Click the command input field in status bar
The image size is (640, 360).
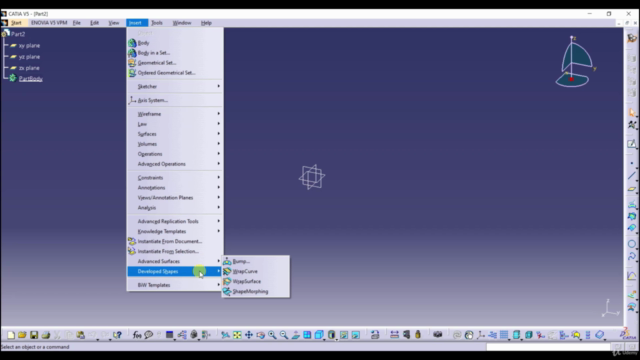coord(548,347)
